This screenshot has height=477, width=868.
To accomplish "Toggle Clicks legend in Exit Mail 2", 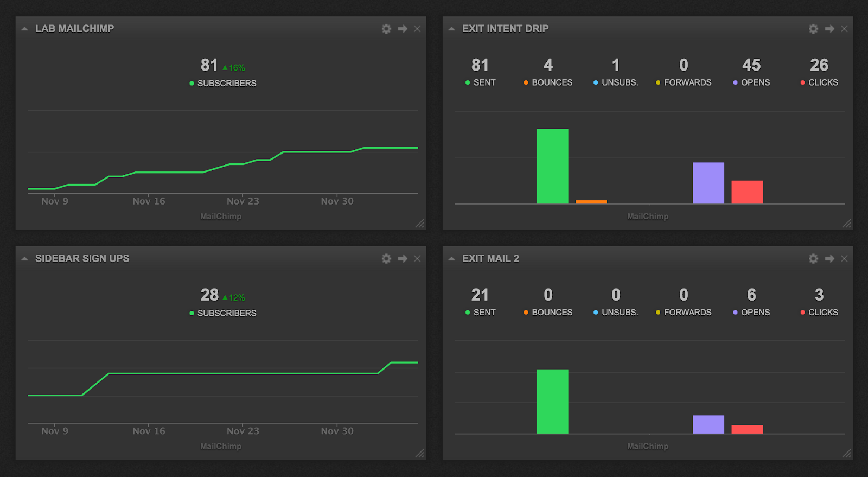I will 819,313.
